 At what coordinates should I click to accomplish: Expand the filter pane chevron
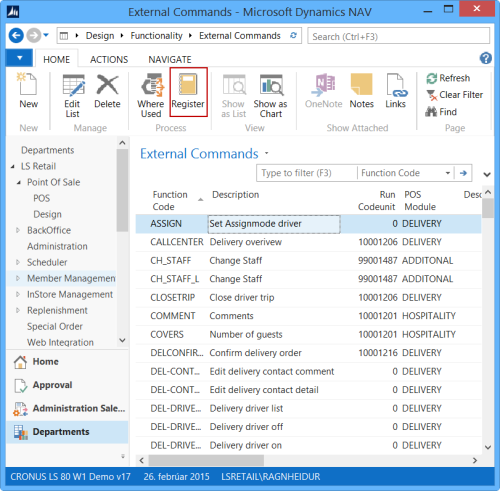(487, 174)
